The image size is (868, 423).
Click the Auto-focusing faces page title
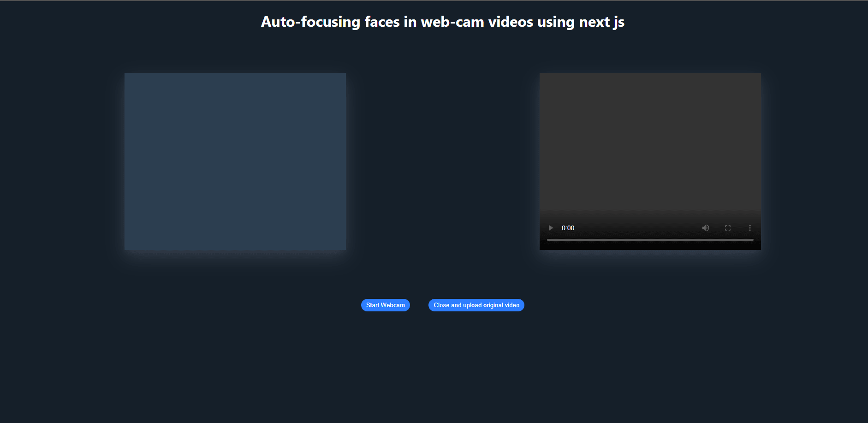tap(443, 22)
